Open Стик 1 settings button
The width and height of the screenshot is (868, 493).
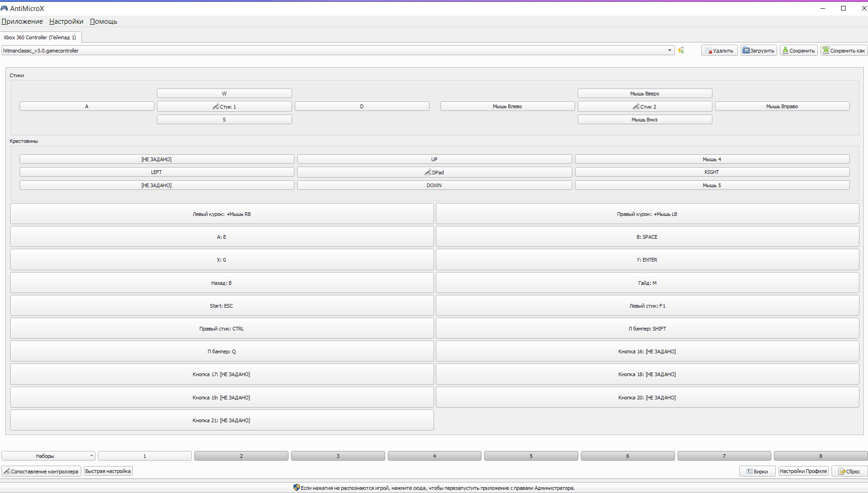[x=224, y=107]
